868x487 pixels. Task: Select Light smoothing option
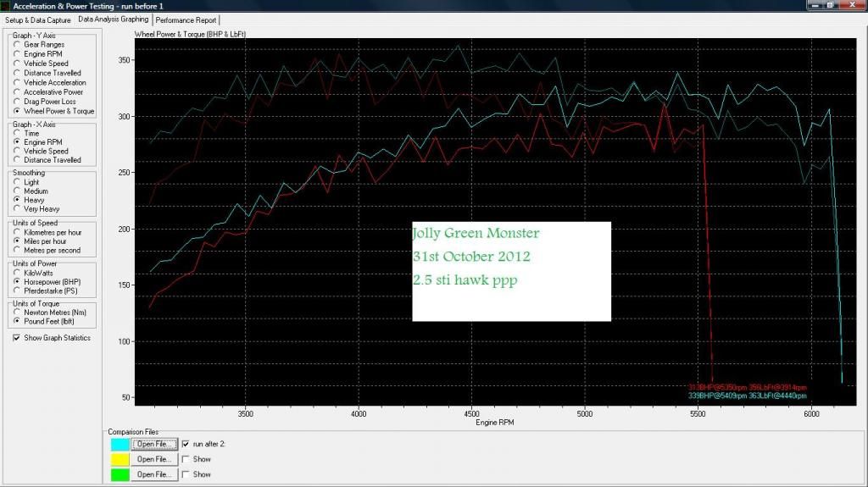click(x=17, y=182)
